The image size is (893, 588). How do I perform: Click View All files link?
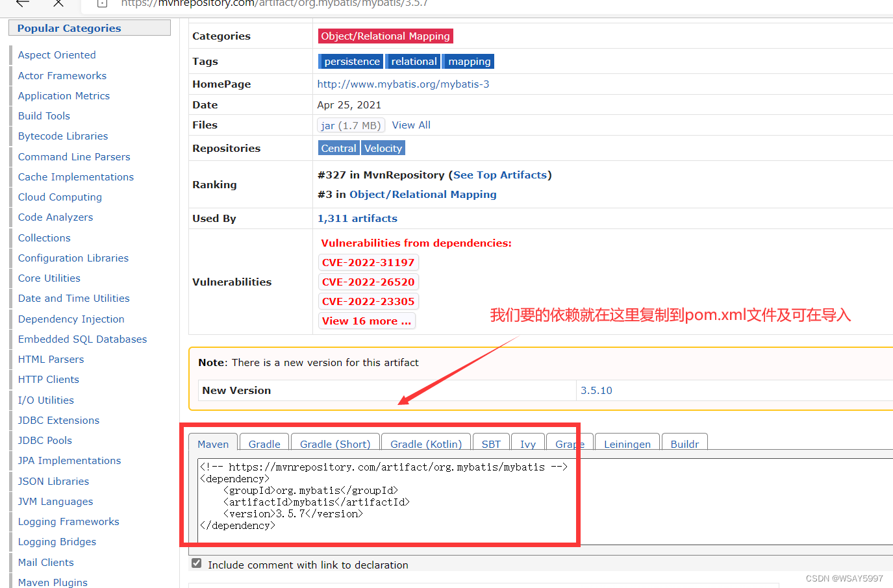click(411, 125)
